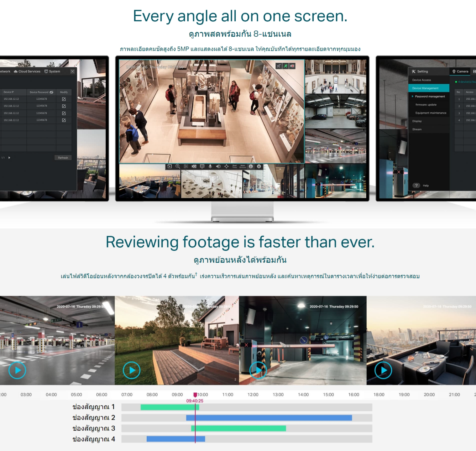Viewport: 476px width, 451px height.
Task: Click the PTZ directional arrows icon
Action: [227, 166]
